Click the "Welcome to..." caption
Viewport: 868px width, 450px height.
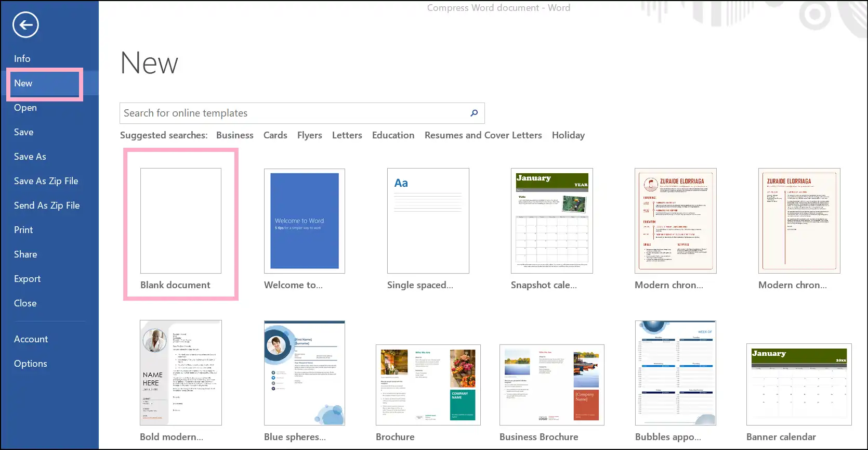293,285
